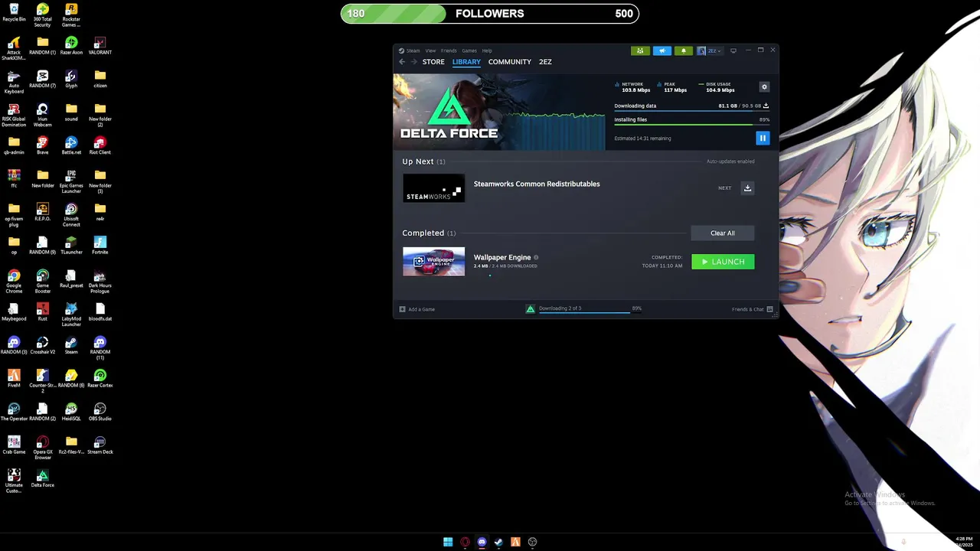
Task: Select HeidiSQL desktop icon
Action: 71,412
